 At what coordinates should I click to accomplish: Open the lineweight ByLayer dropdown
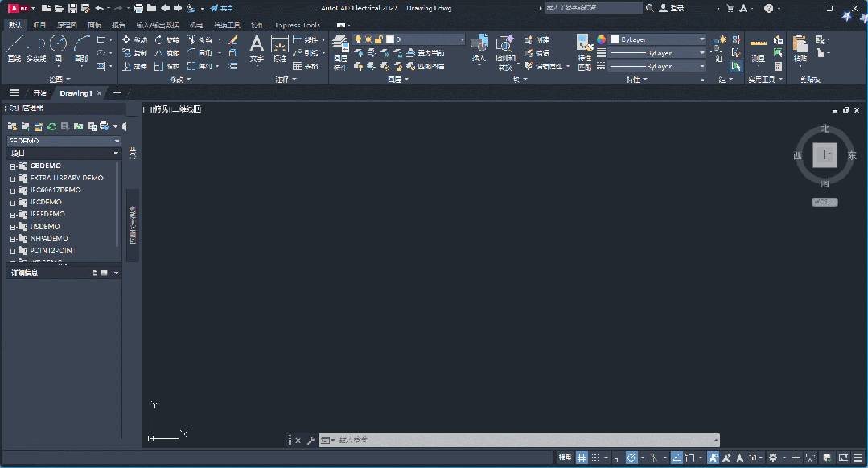pyautogui.click(x=657, y=52)
